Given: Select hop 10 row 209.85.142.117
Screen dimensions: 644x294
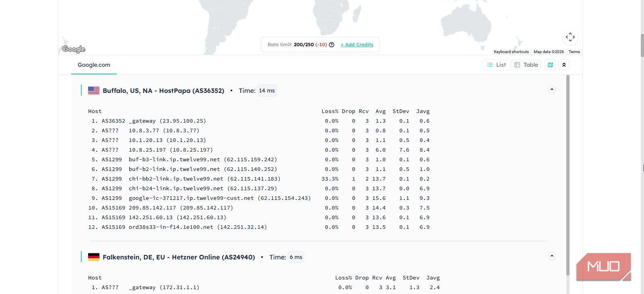Looking at the screenshot, I should [259, 208].
